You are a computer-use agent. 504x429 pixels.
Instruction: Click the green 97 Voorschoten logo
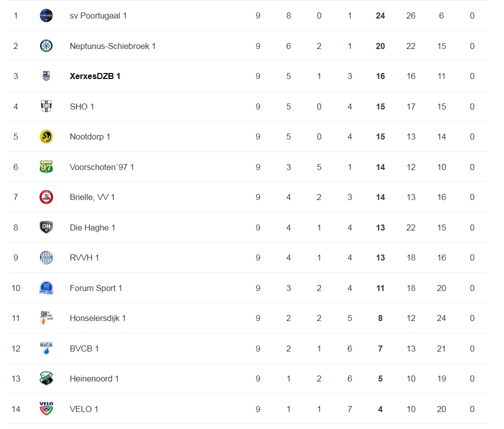[46, 167]
